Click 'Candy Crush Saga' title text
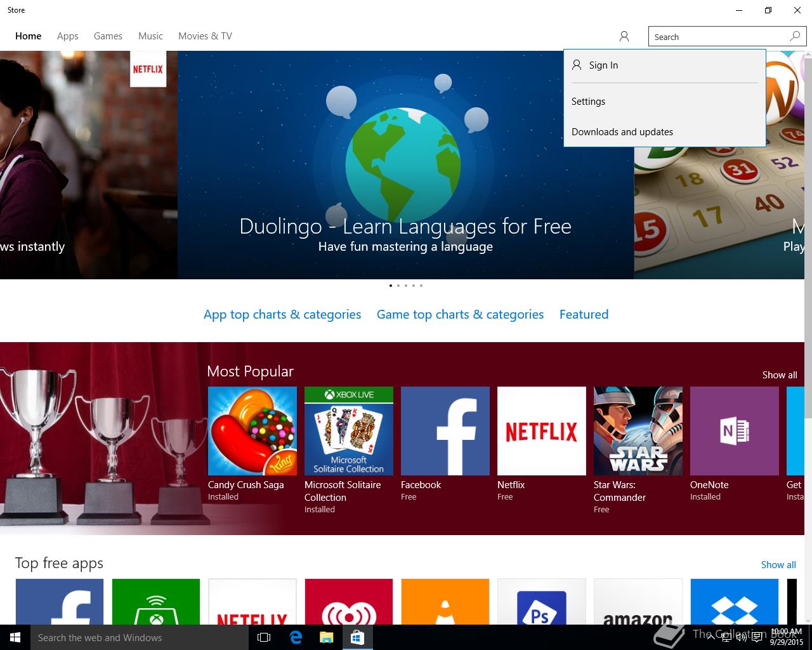 [246, 485]
